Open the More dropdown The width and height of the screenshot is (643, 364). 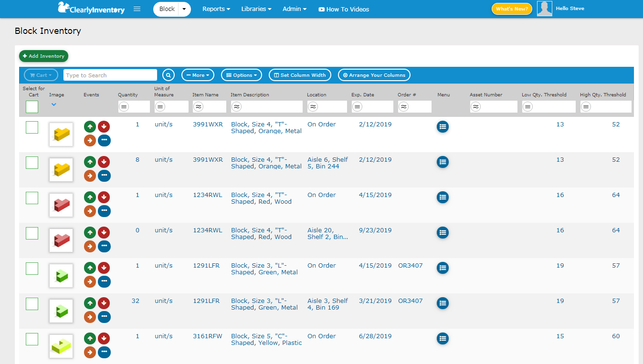coord(198,75)
